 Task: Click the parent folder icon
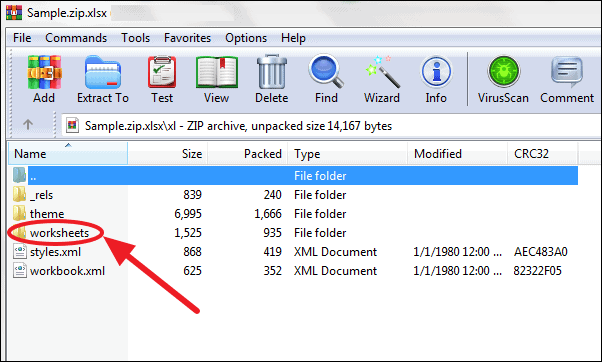tap(19, 175)
